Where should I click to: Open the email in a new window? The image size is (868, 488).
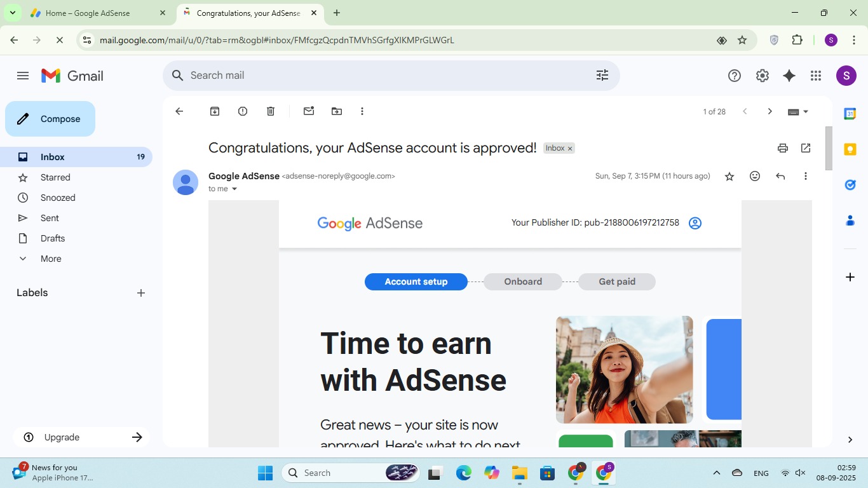coord(806,148)
